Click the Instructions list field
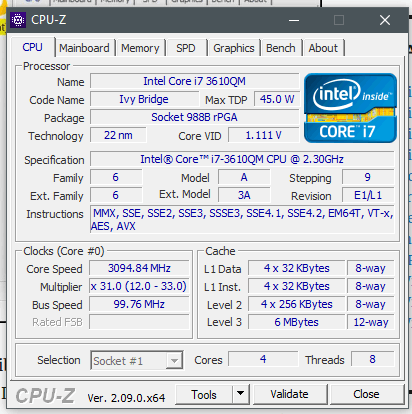Screen dimensions: 412x414 [242, 219]
